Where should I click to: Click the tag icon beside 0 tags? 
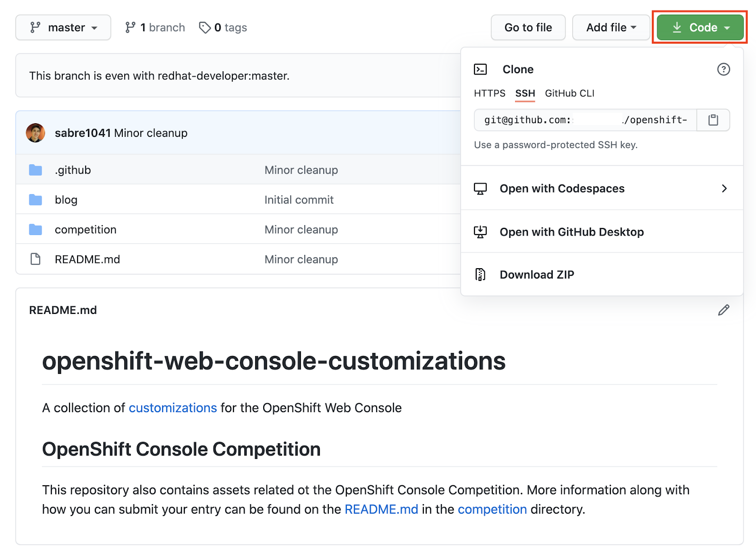(x=205, y=28)
